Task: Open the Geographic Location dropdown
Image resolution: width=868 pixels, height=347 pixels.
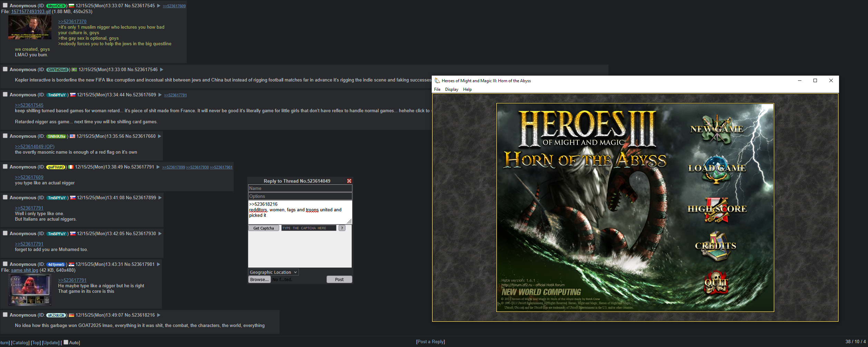Action: point(273,272)
